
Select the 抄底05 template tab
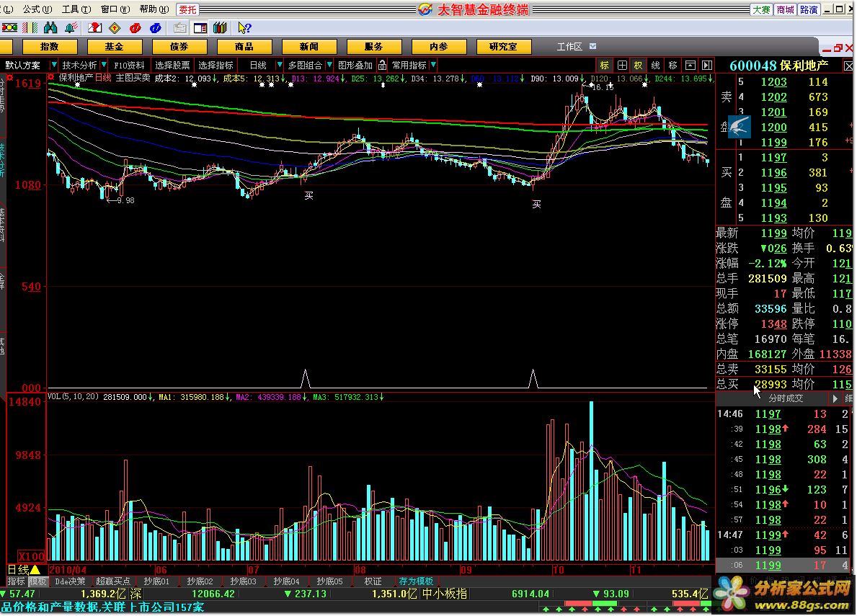[329, 581]
